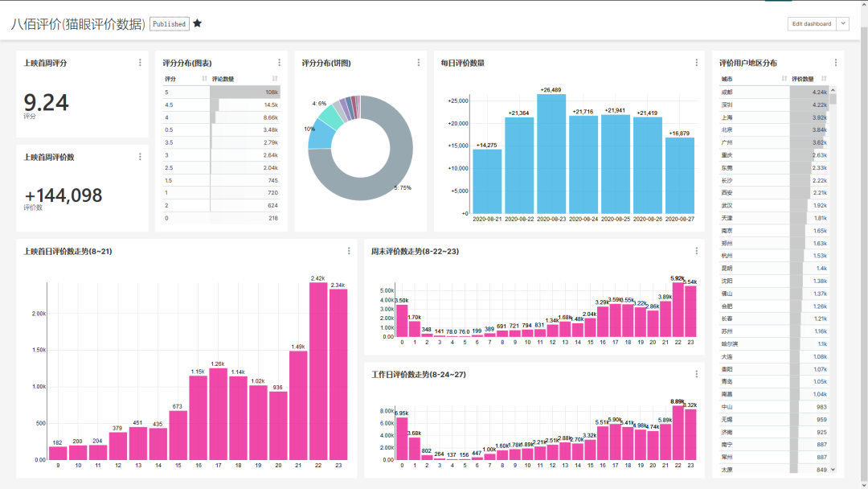Click the pink 2.42k bar for day 22
868x489 pixels.
tap(318, 371)
